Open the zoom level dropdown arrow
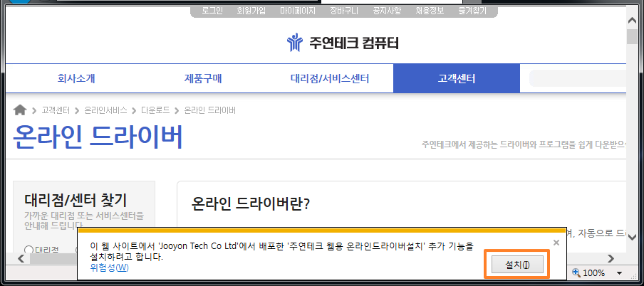 pyautogui.click(x=619, y=273)
